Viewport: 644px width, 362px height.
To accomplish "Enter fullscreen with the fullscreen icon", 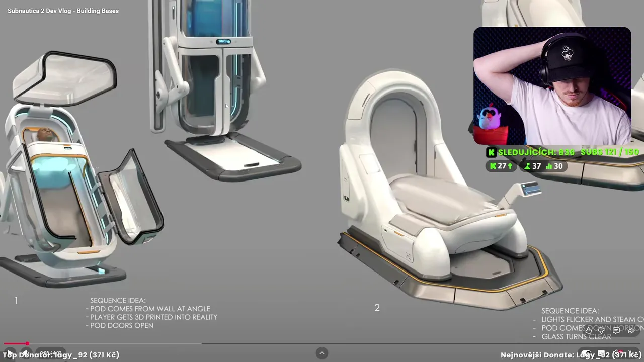I will pyautogui.click(x=632, y=353).
